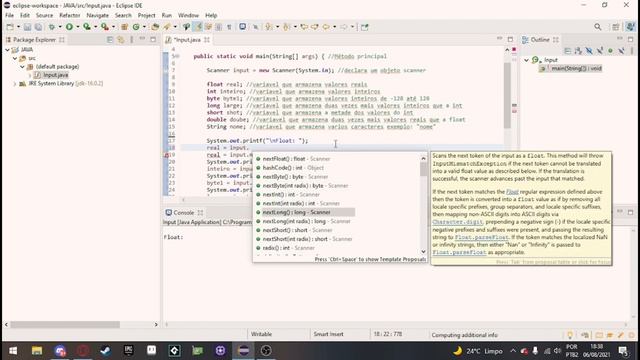This screenshot has height=360, width=640.
Task: Choose nextLong() : long proposal
Action: (296, 212)
